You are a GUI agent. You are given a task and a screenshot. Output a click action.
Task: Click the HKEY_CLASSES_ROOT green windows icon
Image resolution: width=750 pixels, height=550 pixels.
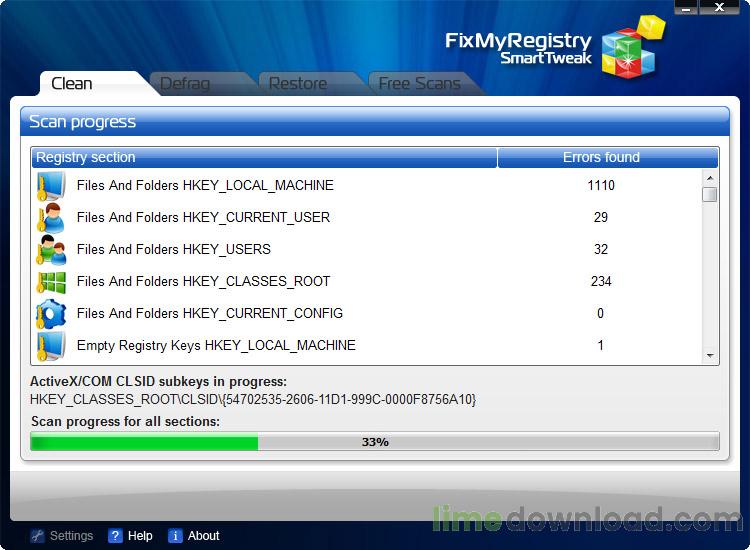51,282
